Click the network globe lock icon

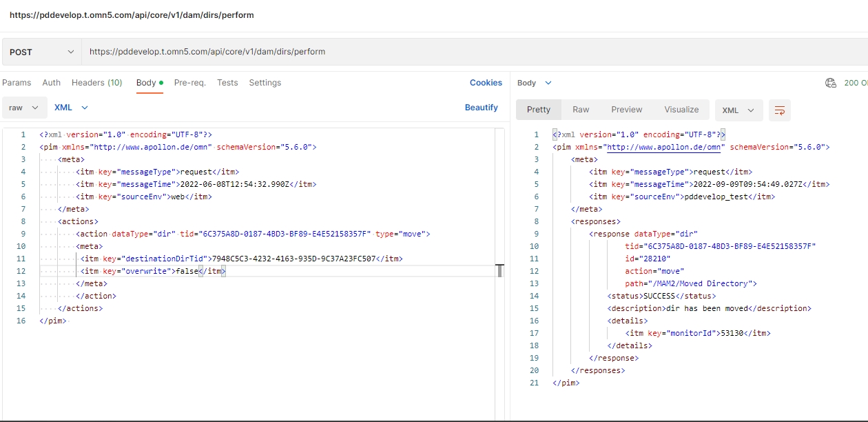click(831, 83)
